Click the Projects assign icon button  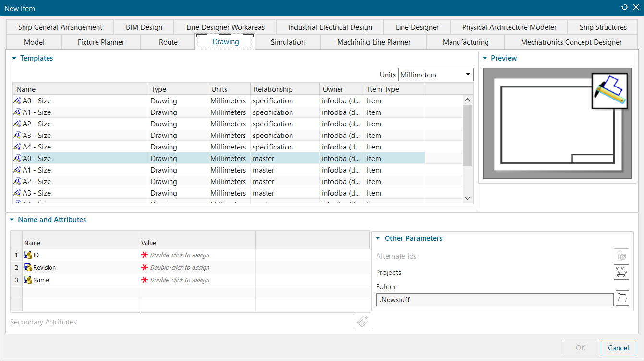point(621,272)
